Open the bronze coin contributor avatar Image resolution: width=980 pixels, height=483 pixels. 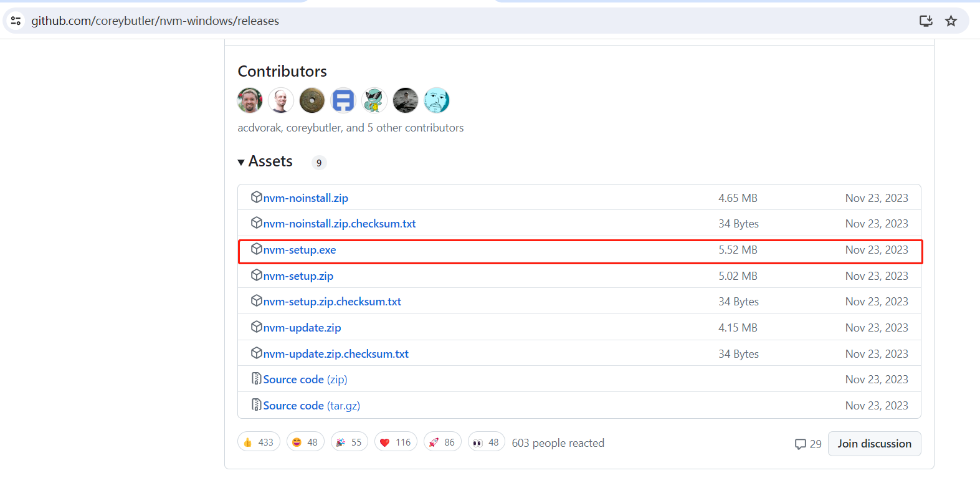coord(312,100)
